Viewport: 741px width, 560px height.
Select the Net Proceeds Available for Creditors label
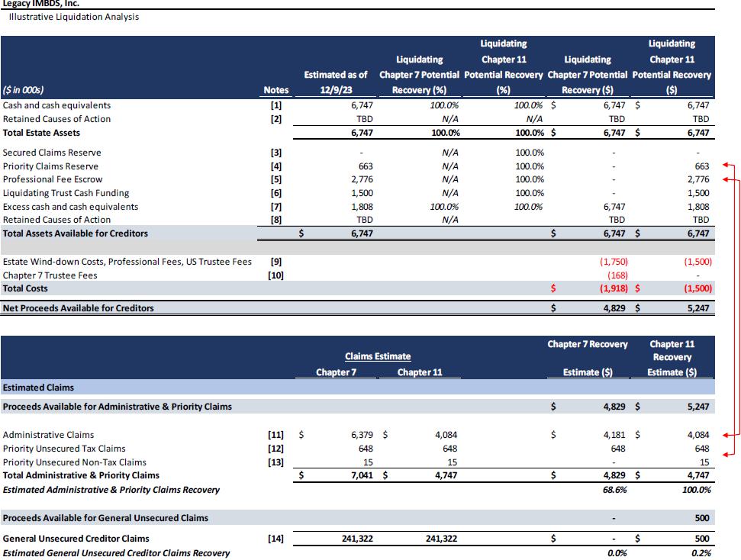coord(79,308)
